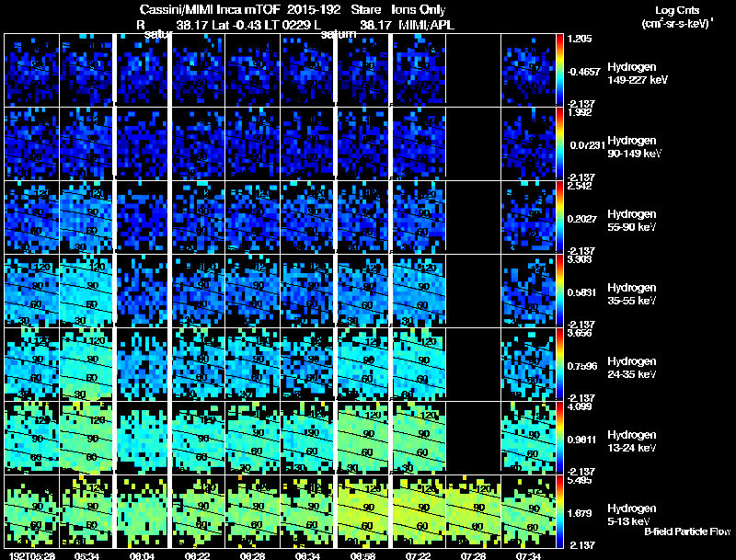Open the 35-55 keV panel at 05:34
The image size is (736, 560).
tap(86, 291)
